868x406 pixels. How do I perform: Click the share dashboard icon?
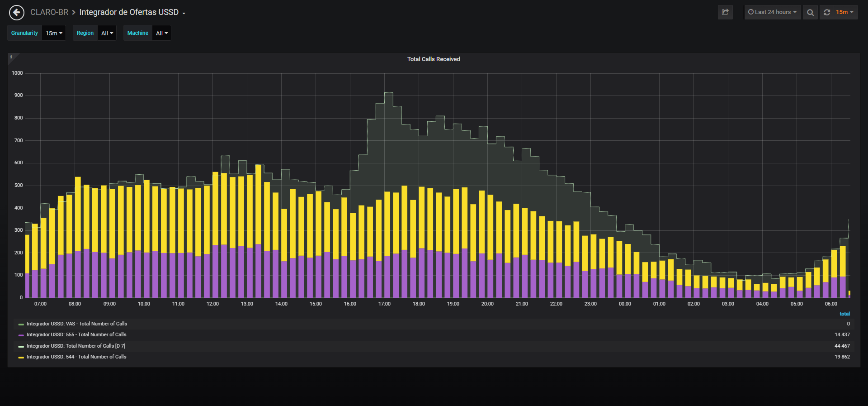click(725, 12)
